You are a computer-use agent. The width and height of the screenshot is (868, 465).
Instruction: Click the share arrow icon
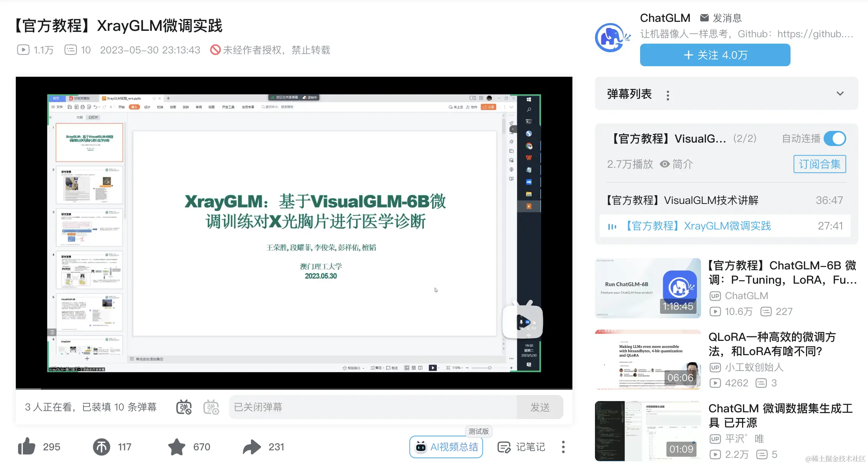pyautogui.click(x=252, y=447)
